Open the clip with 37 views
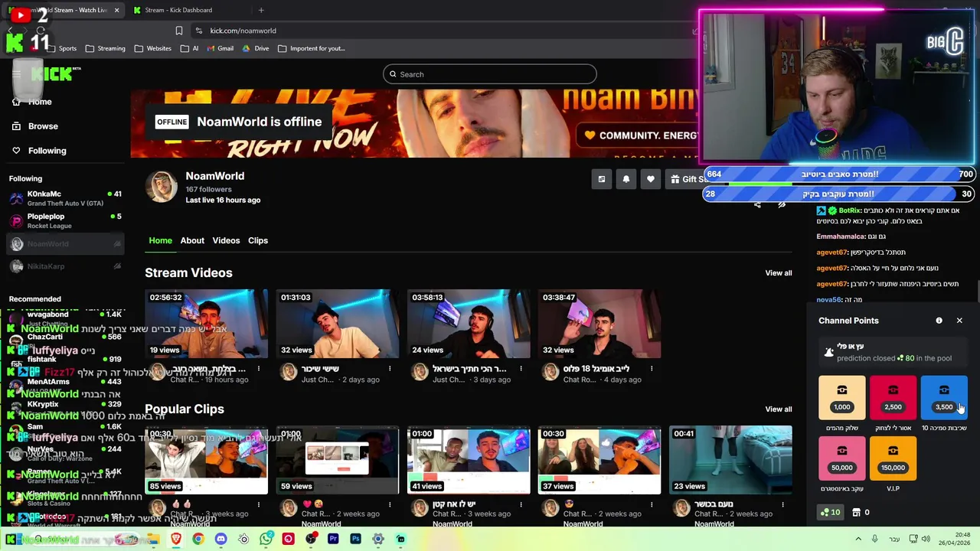980x551 pixels. 599,460
